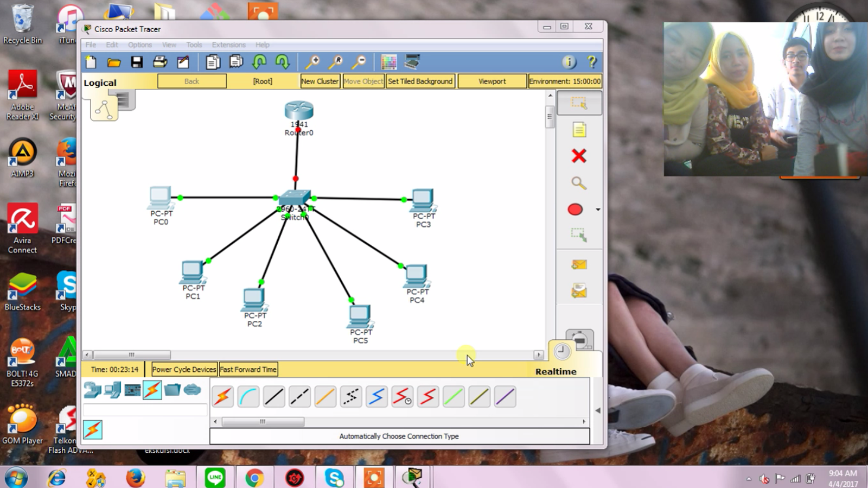Select the Components category icon
The height and width of the screenshot is (488, 868).
click(x=132, y=390)
